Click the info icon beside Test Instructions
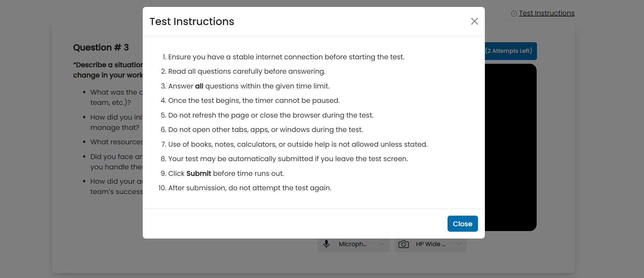 (x=514, y=14)
